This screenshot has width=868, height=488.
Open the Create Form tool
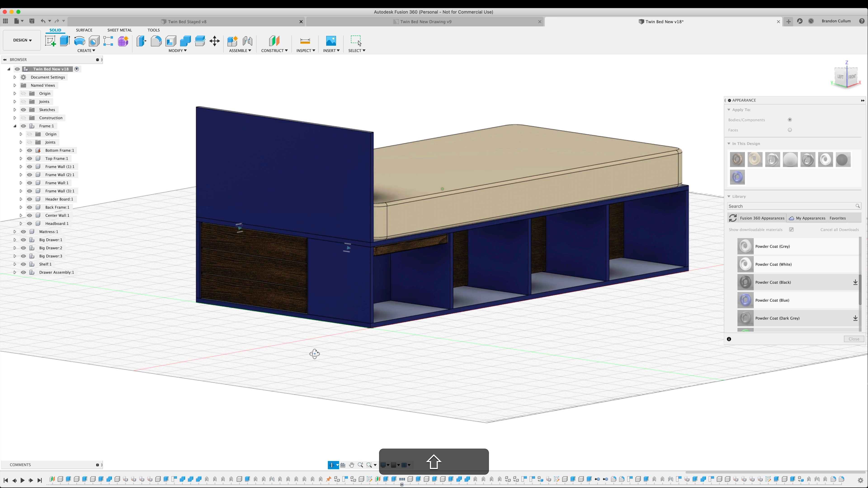(123, 41)
